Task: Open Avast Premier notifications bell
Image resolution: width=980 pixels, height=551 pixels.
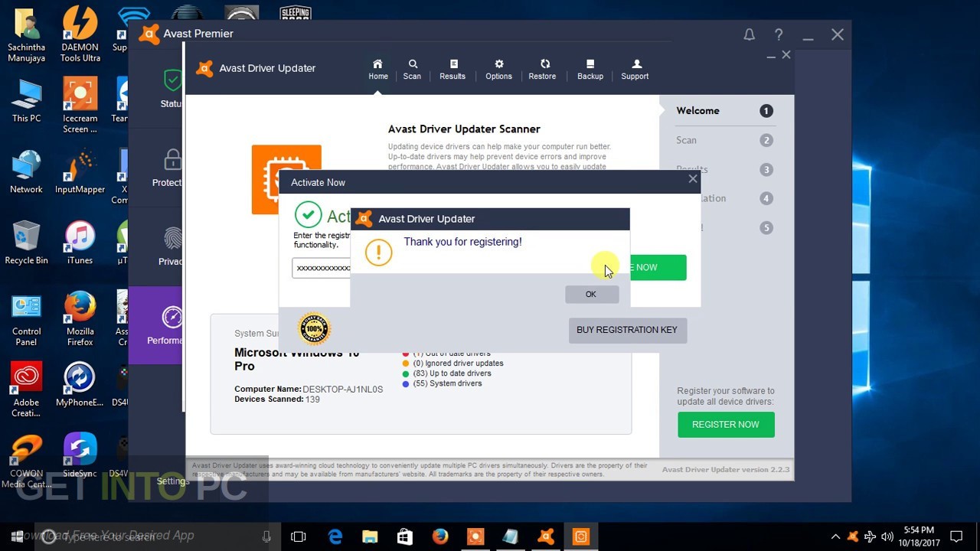Action: tap(750, 34)
